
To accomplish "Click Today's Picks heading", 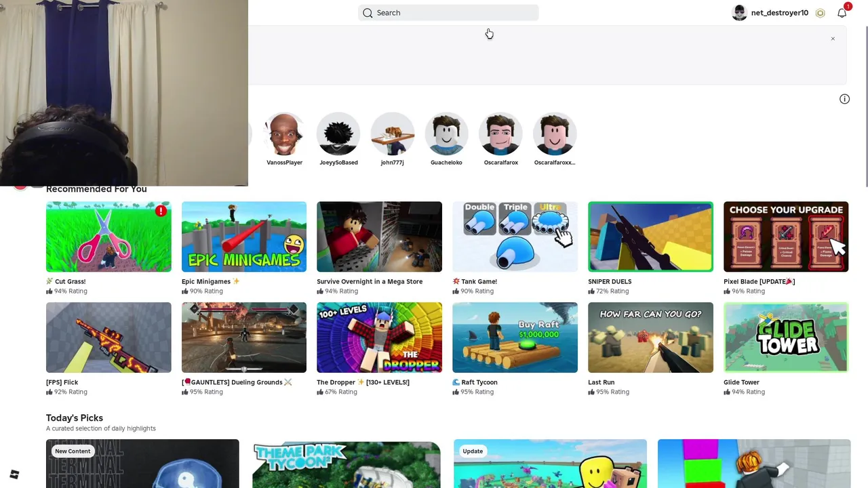I will [75, 418].
